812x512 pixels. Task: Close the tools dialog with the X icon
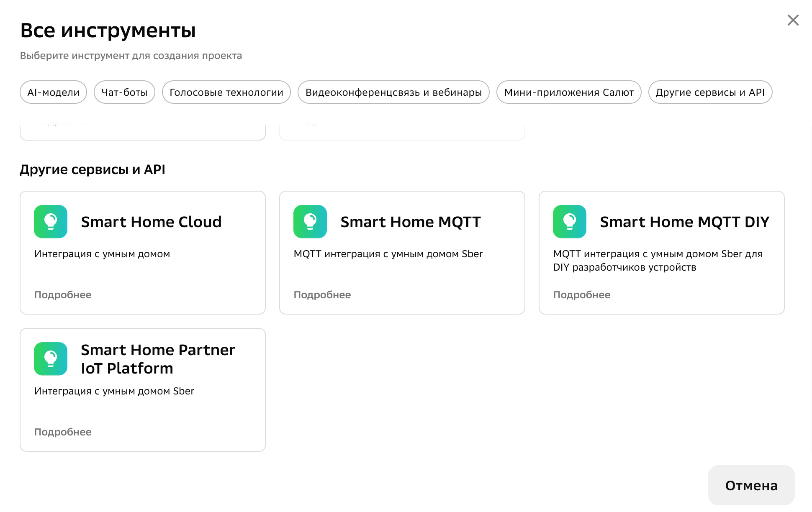point(793,20)
